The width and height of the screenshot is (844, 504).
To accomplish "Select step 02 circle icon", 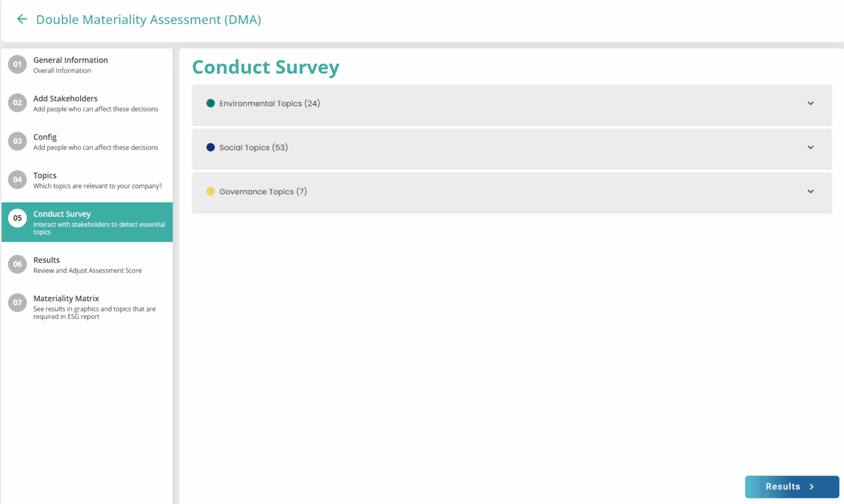I will [x=17, y=103].
